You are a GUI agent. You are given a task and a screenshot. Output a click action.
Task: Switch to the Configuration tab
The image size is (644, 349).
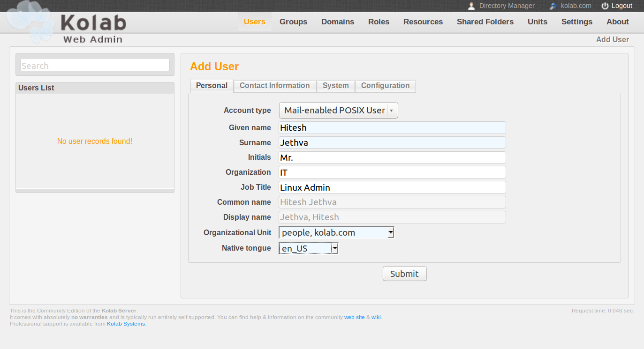(386, 86)
